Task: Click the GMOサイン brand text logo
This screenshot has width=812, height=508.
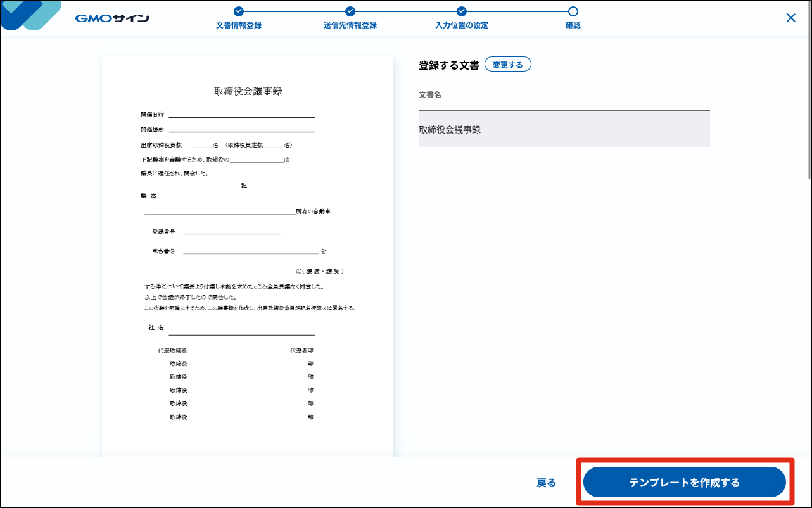Action: click(112, 18)
